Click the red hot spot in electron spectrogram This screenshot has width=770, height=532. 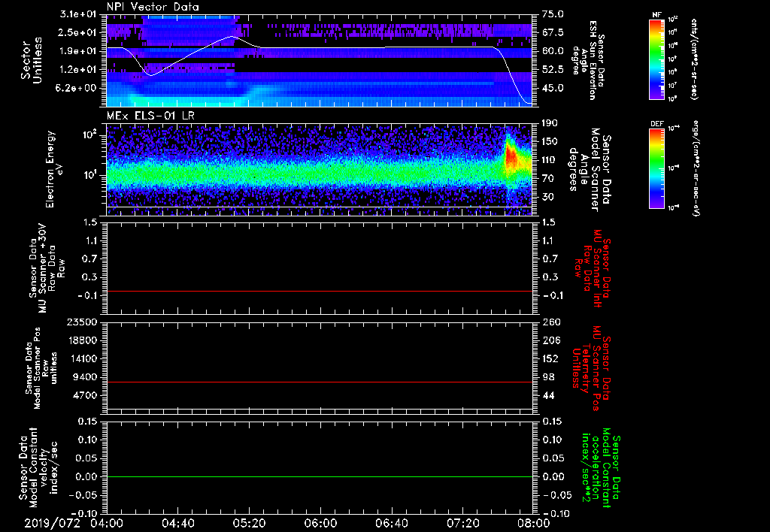point(511,158)
